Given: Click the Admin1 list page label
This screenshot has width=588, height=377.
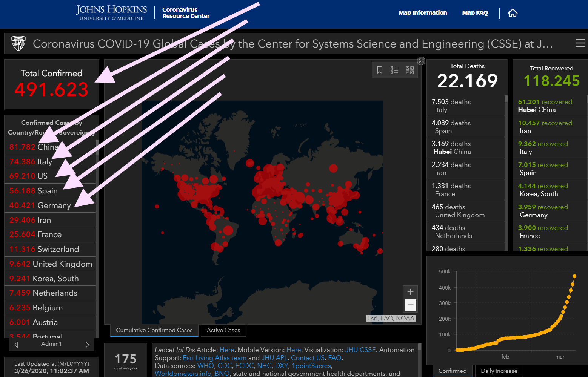Looking at the screenshot, I should tap(51, 344).
